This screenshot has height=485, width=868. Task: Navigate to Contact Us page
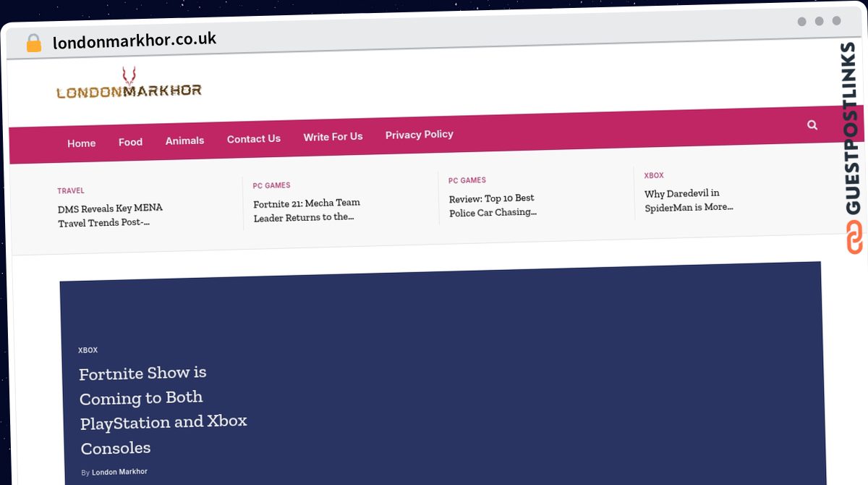pos(254,139)
